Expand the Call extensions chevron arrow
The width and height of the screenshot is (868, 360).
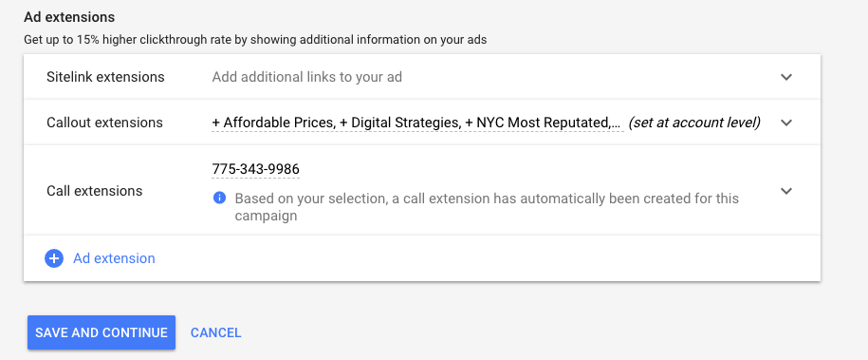point(786,191)
